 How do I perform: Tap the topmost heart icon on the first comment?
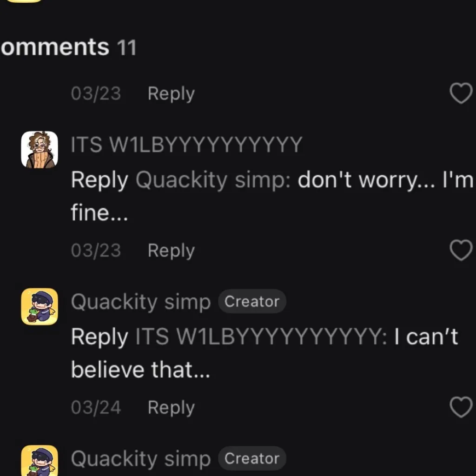click(461, 93)
